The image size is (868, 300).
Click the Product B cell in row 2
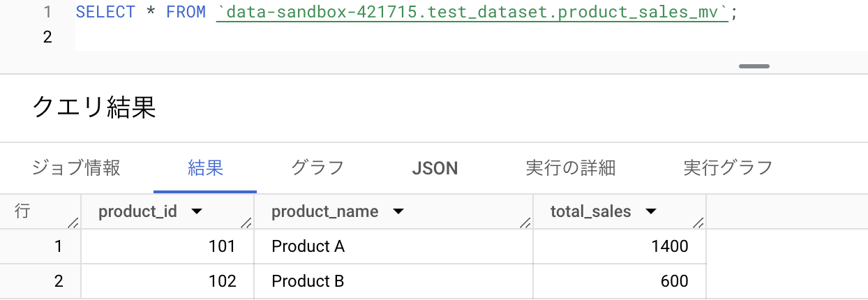(394, 282)
